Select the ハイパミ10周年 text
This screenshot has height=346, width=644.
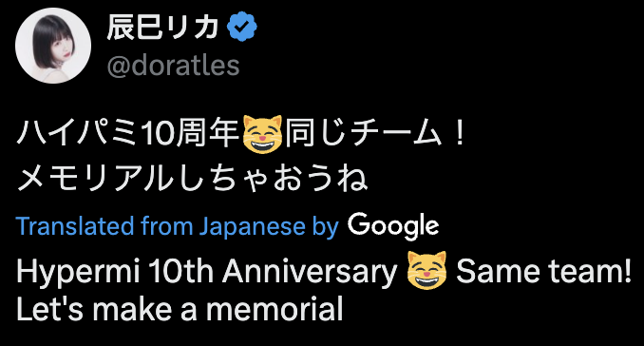coord(128,134)
